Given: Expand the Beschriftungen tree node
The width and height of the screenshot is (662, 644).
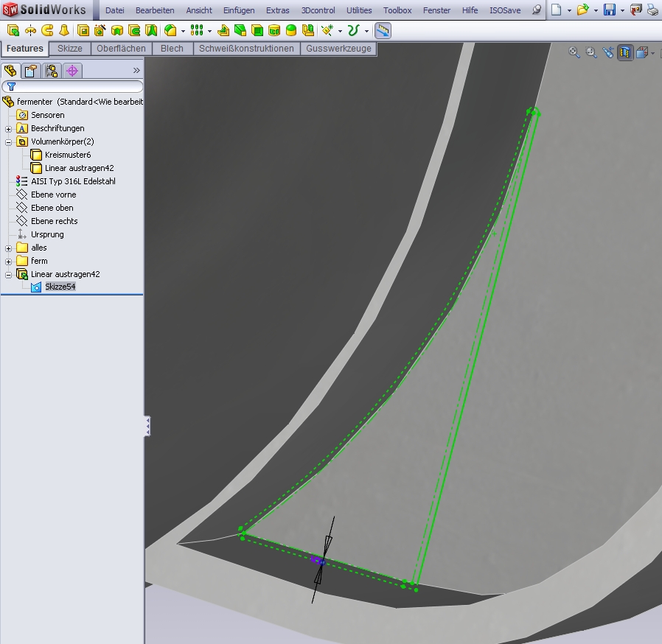Looking at the screenshot, I should coord(9,128).
